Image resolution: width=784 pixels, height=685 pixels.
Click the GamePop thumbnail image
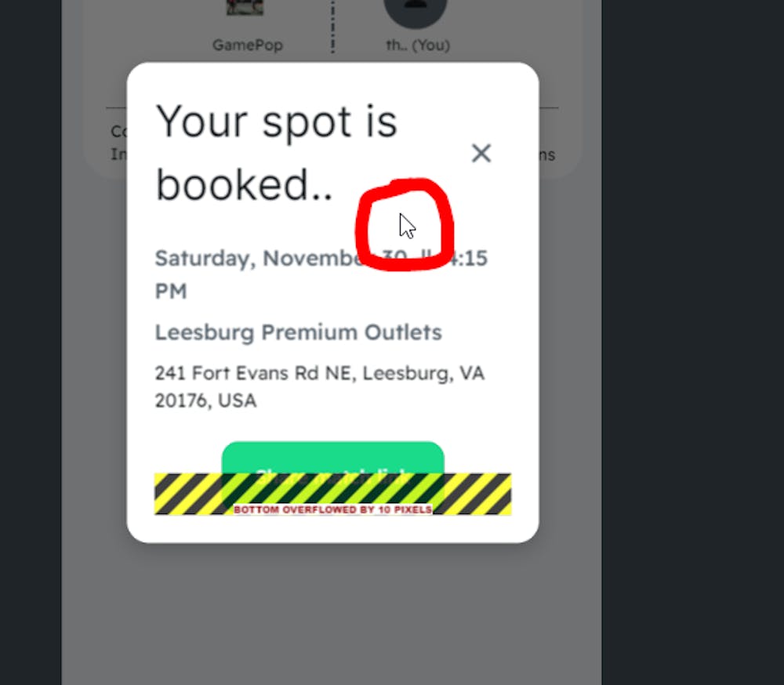[245, 7]
